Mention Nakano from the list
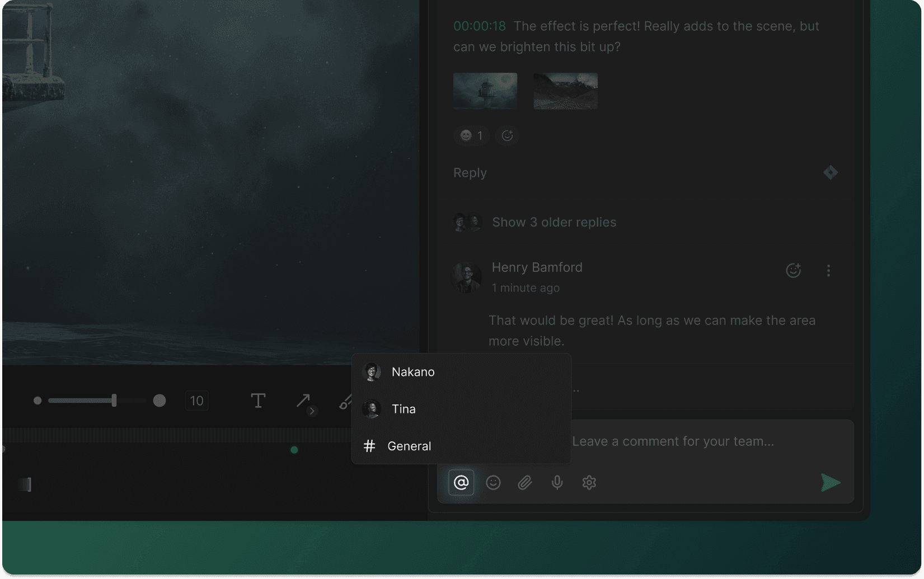 point(461,372)
